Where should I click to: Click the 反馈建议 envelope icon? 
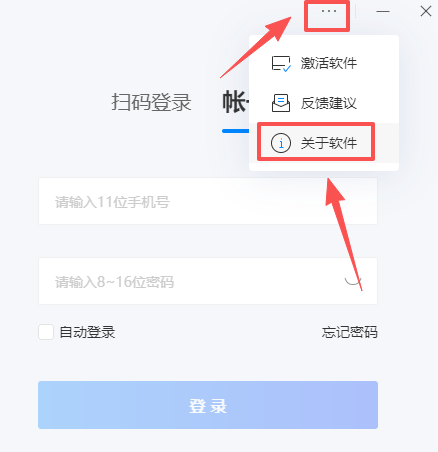[281, 103]
